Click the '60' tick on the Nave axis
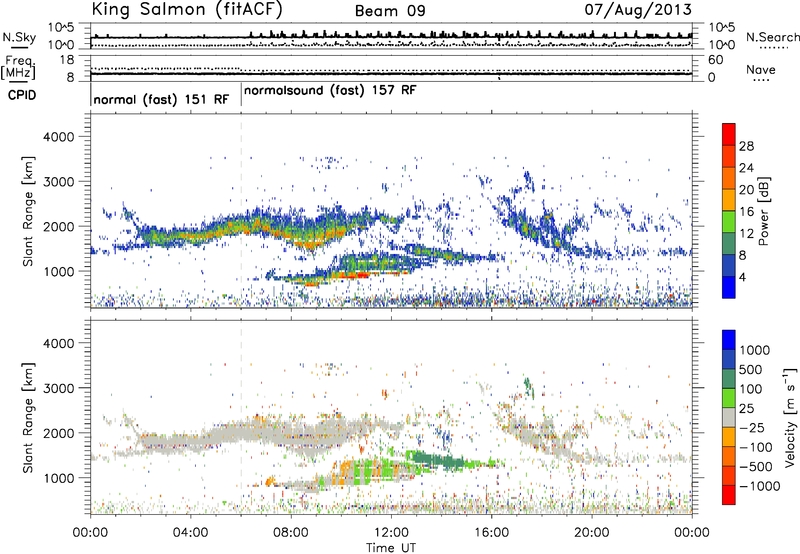Screen dimensions: 800x554 (715, 60)
